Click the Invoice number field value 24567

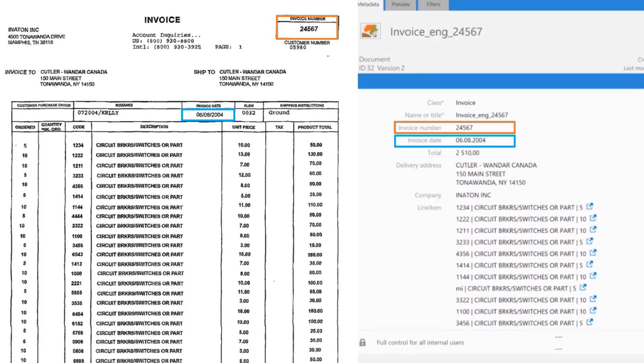(x=464, y=128)
